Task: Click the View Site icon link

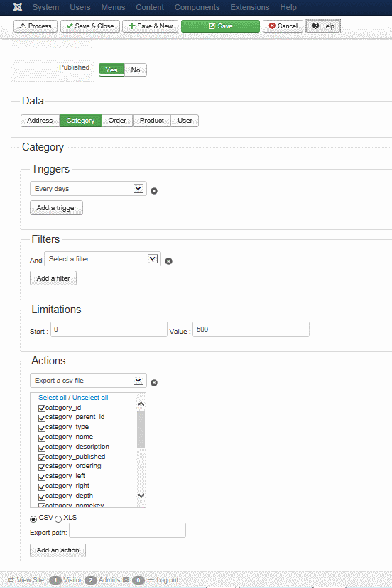Action: tap(11, 579)
